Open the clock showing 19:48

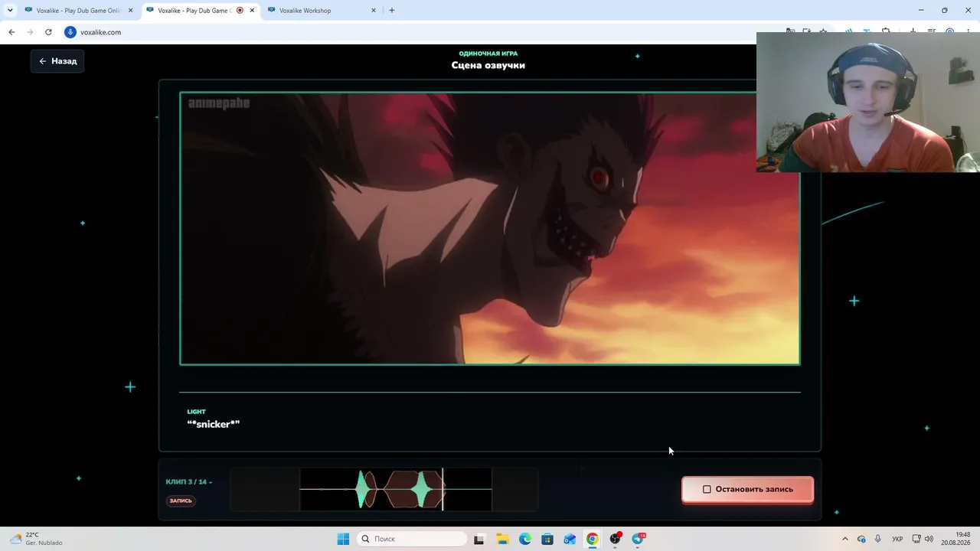point(956,539)
